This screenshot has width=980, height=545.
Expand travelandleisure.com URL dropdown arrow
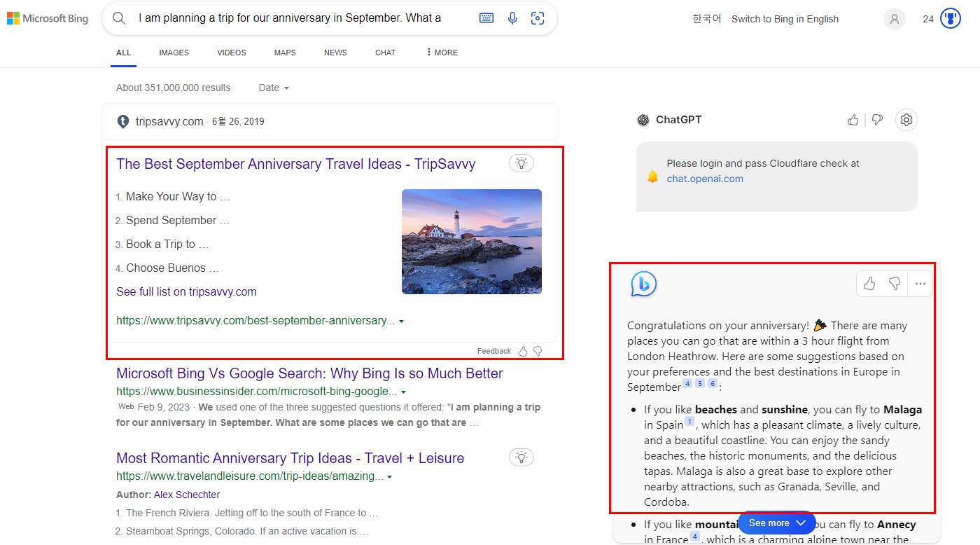(390, 477)
